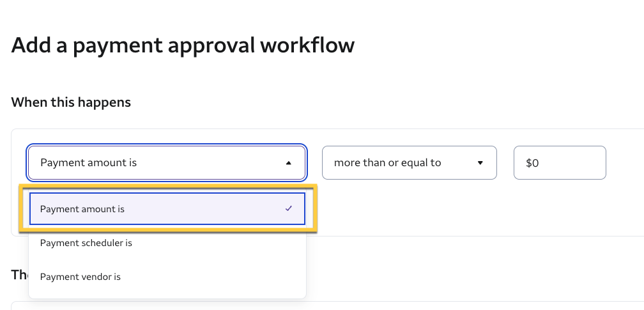Click the $0 value text
The image size is (644, 310).
click(x=532, y=163)
